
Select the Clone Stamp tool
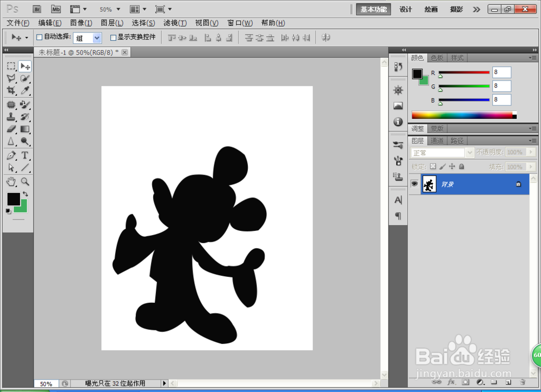(x=11, y=117)
